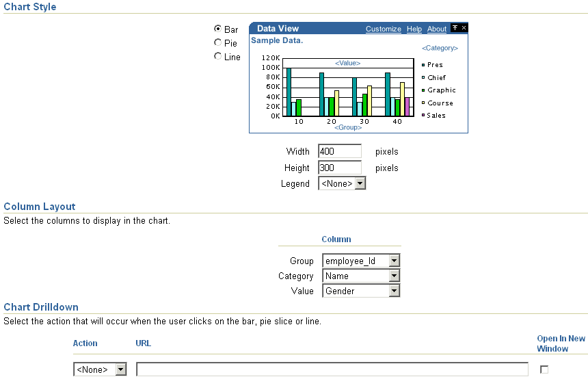Viewport: 588px width, 379px height.
Task: Click the Customize link in Data View
Action: (x=384, y=29)
